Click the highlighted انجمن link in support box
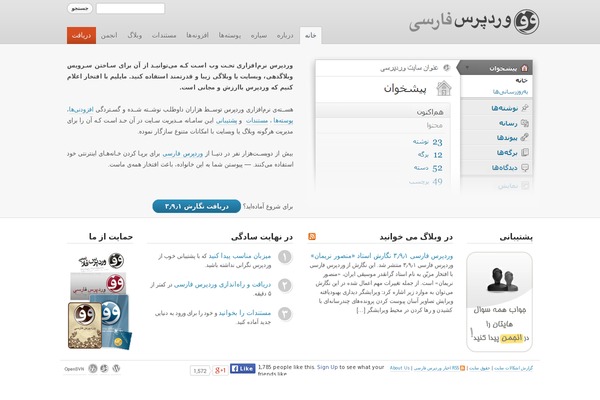Screen dimensions: 600x400 click(x=511, y=338)
